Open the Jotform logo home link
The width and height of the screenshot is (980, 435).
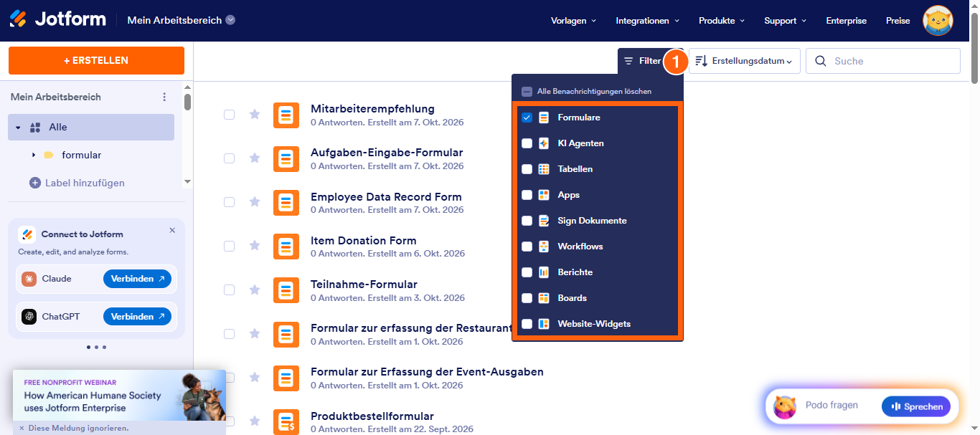[57, 19]
